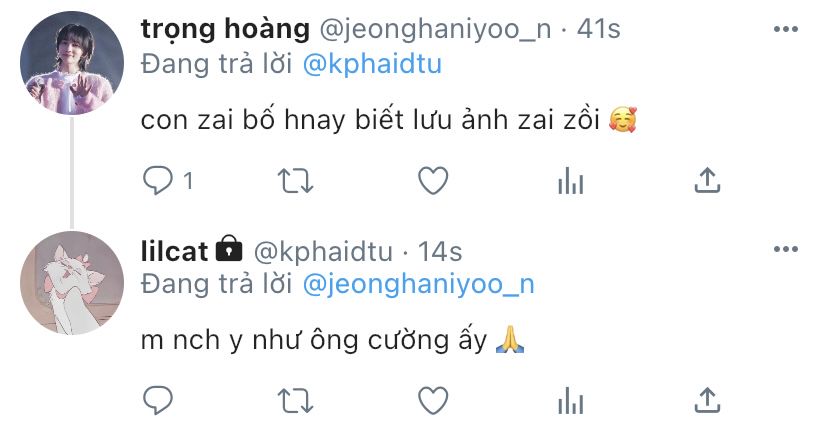
Task: Like trọng hoàng's tweet
Action: click(433, 181)
